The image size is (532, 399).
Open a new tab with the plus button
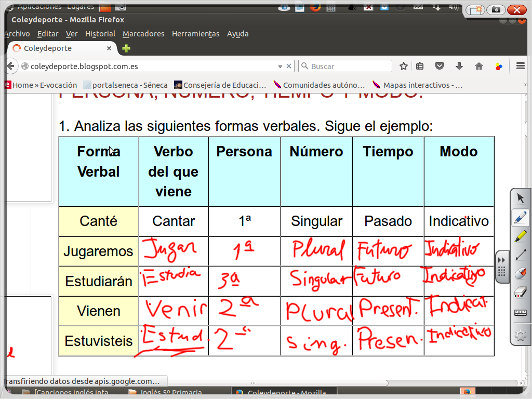(127, 48)
